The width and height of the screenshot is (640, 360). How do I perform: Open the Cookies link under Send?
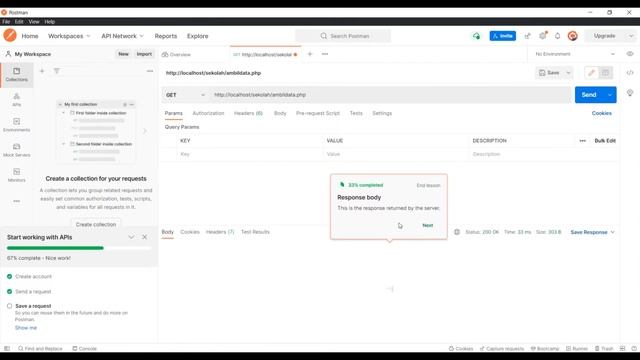click(602, 113)
